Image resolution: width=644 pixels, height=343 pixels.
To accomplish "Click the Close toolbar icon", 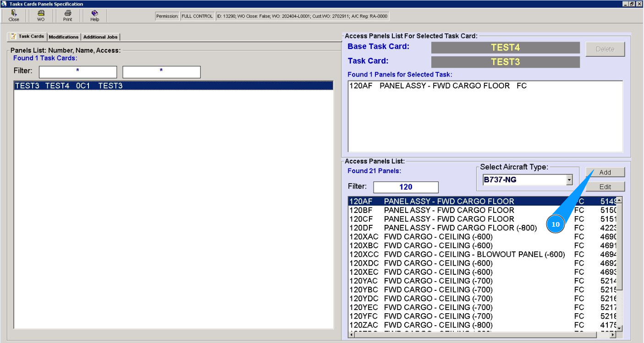I will pyautogui.click(x=14, y=16).
